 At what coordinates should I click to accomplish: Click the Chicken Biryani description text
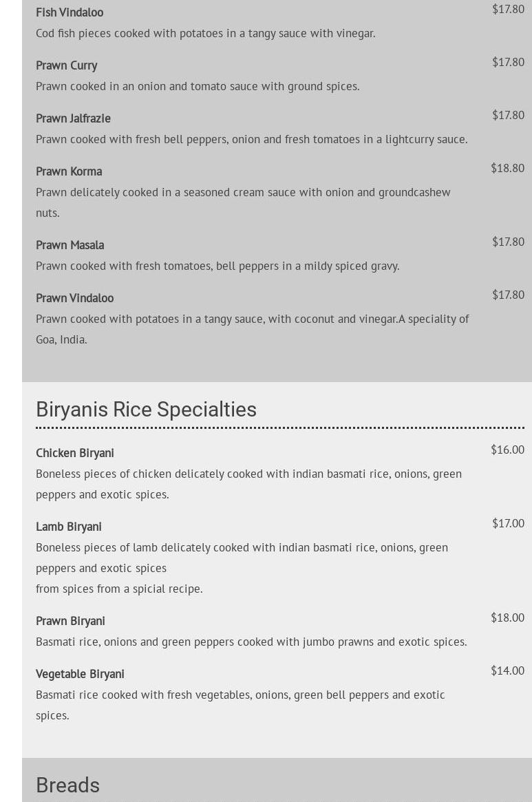[x=248, y=484]
